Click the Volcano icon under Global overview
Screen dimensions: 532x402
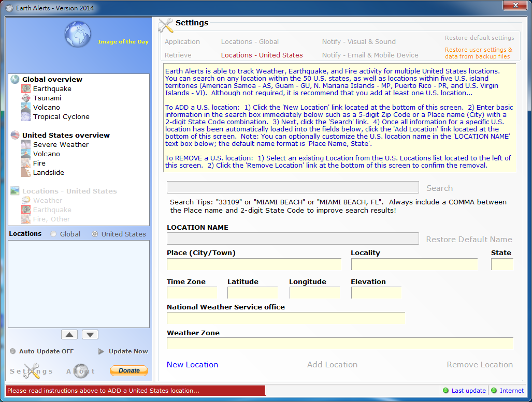point(26,107)
